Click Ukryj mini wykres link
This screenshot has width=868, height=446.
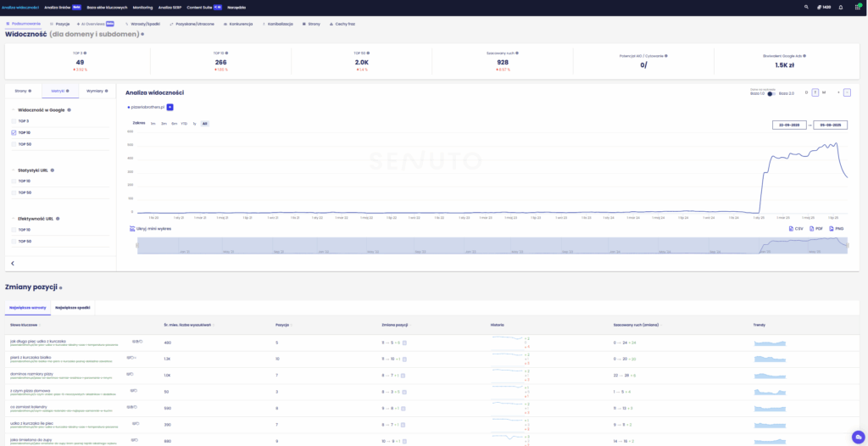pos(149,228)
